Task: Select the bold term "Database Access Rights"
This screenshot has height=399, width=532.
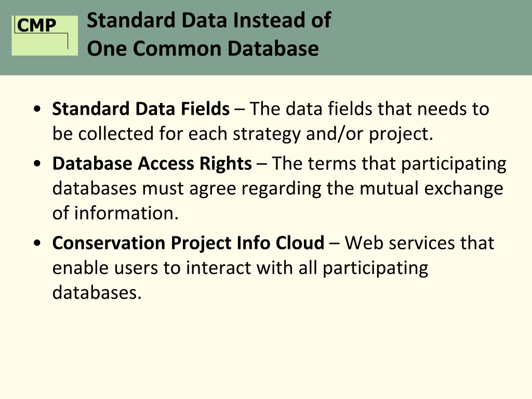Action: (152, 164)
